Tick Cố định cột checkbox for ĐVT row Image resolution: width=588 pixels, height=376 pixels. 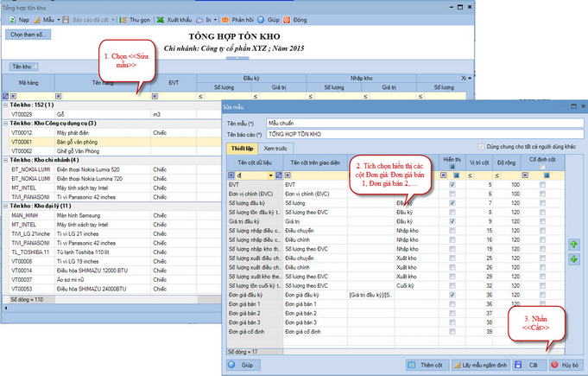point(542,185)
